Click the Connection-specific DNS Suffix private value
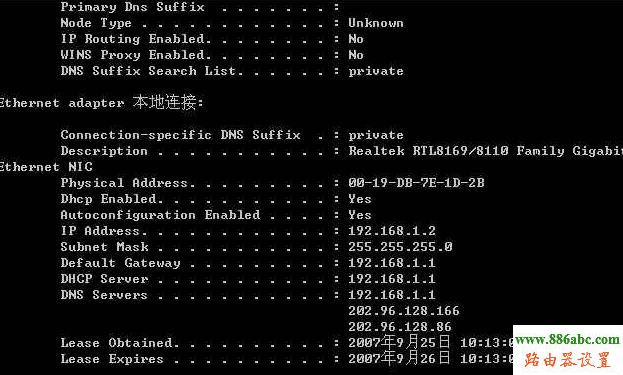The image size is (623, 375). point(376,135)
